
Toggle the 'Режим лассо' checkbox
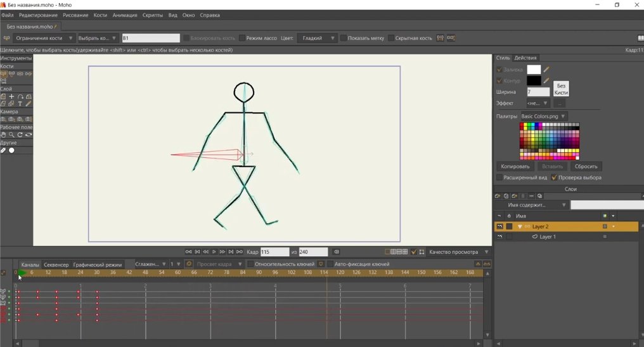(242, 38)
